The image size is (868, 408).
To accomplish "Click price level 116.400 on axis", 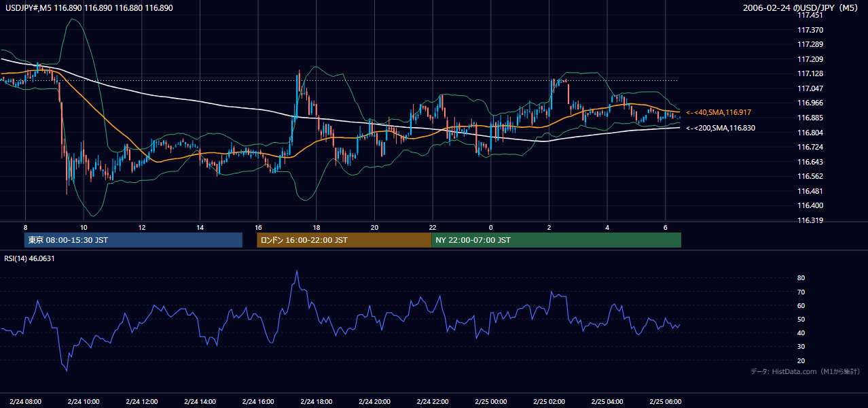I will (810, 205).
